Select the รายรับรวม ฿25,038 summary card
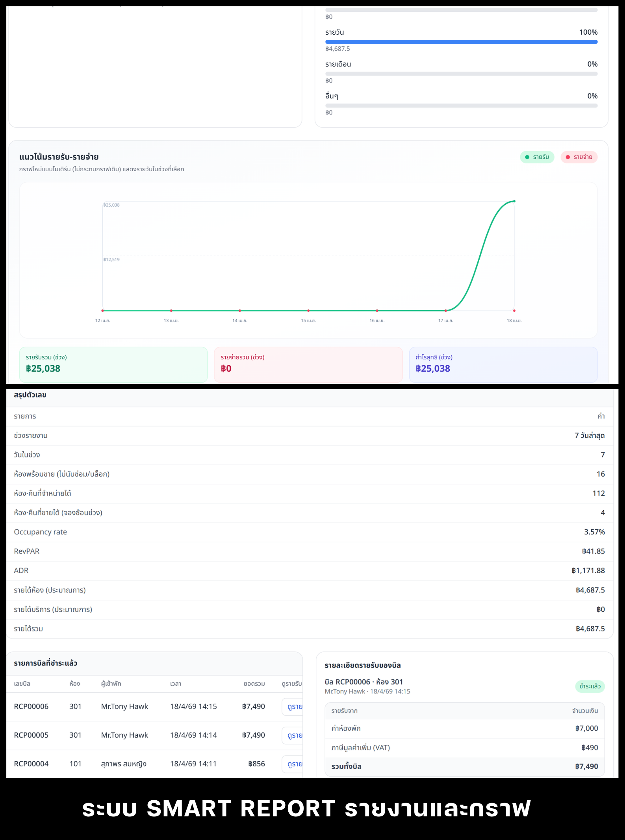 click(x=113, y=364)
